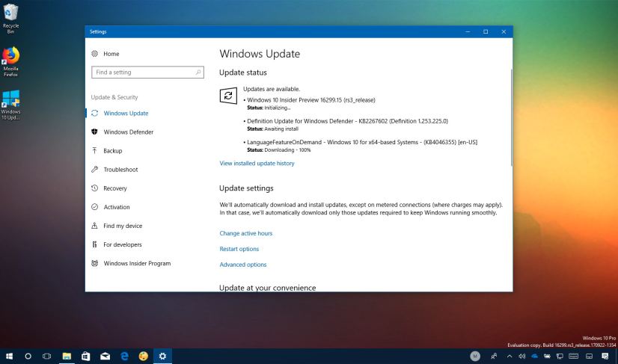Screen dimensions: 618x364
Task: Open File Explorer from the taskbar
Action: (67, 356)
